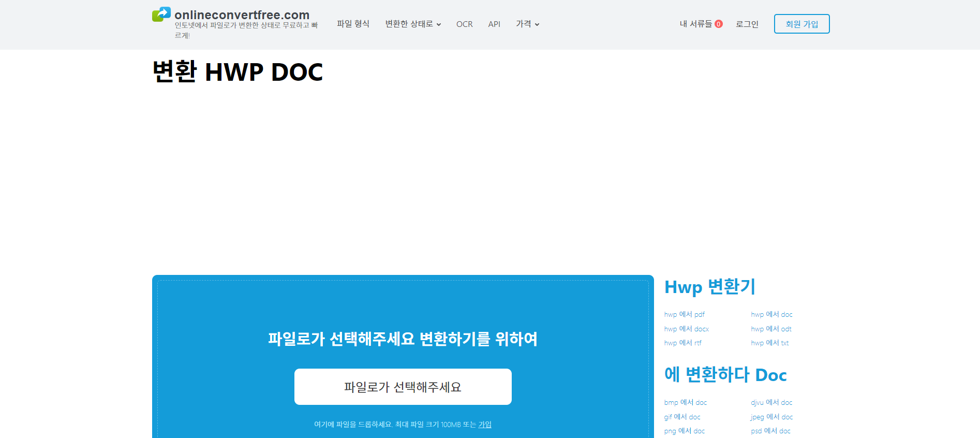Open 내 서류들 documents link
The width and height of the screenshot is (980, 438).
coord(695,24)
